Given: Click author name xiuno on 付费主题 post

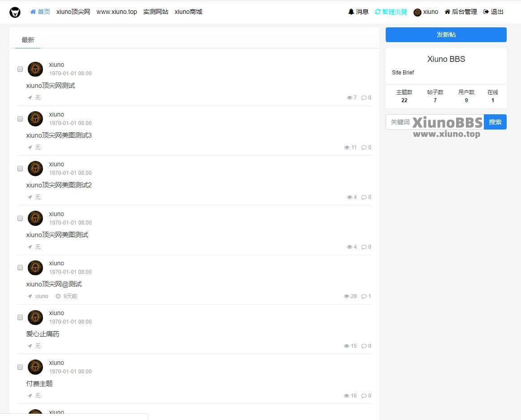Looking at the screenshot, I should coord(56,363).
